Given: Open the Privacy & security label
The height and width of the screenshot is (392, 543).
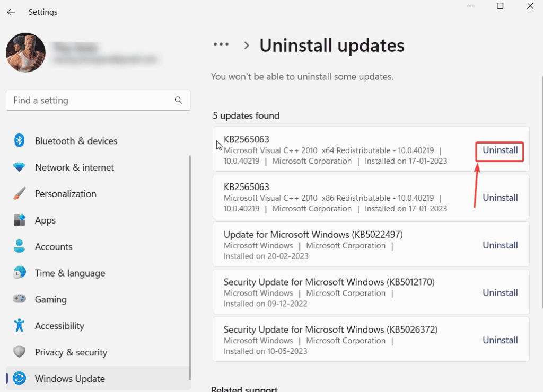Looking at the screenshot, I should click(x=71, y=352).
